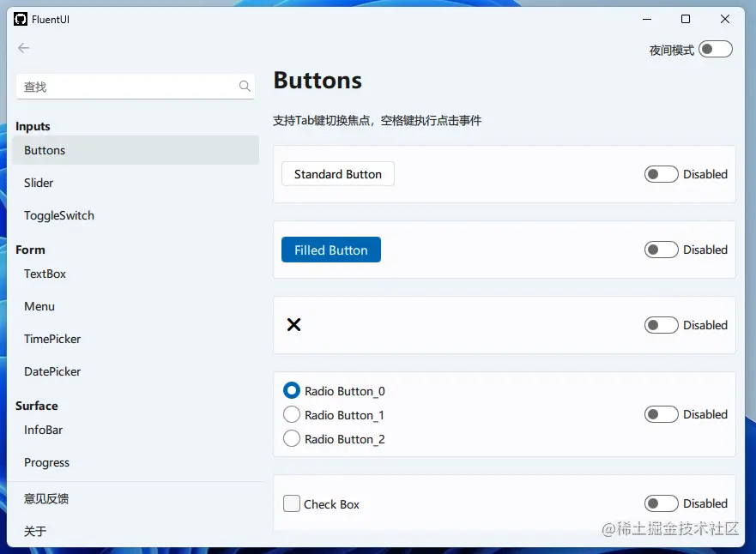756x554 pixels.
Task: Open the InfoBar page under Surface
Action: coord(43,430)
